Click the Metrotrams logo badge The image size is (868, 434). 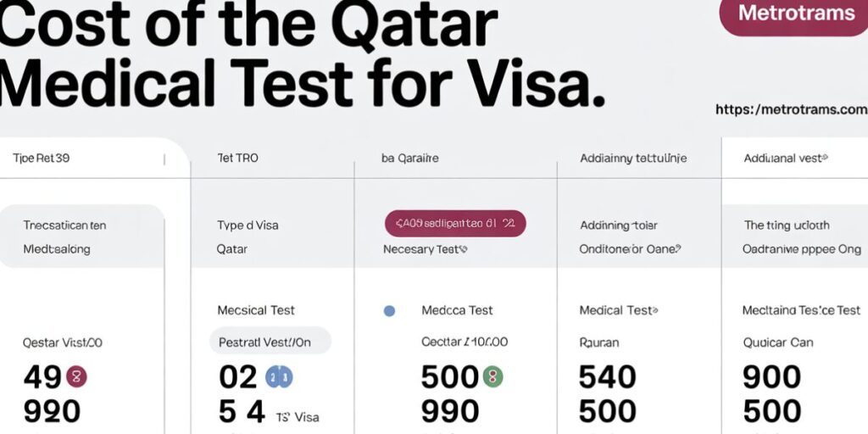pyautogui.click(x=793, y=14)
